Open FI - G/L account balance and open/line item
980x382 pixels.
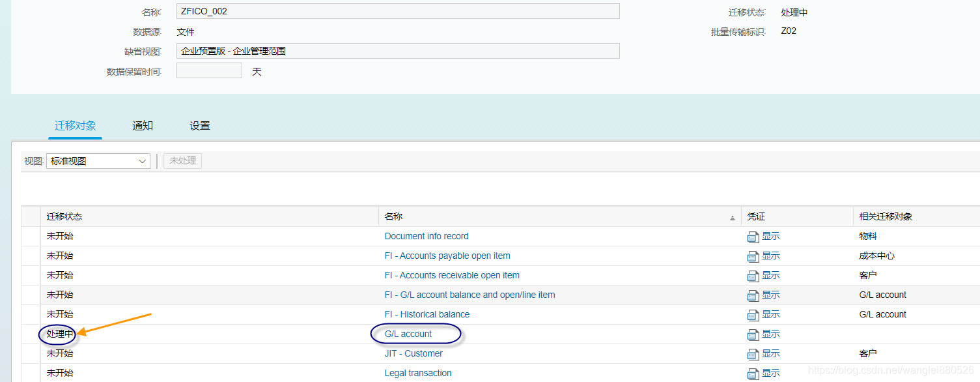[x=470, y=295]
